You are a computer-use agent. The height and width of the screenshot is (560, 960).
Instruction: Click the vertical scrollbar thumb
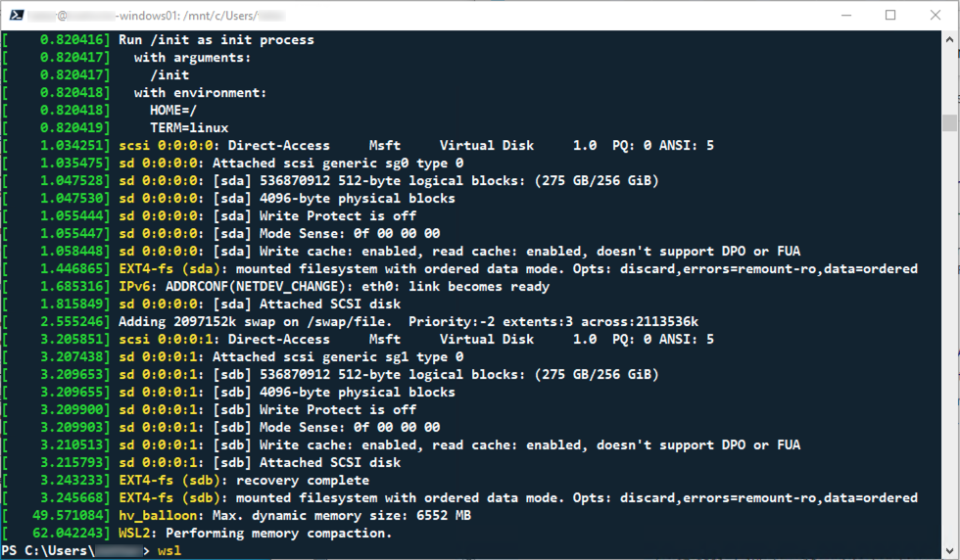click(x=949, y=122)
